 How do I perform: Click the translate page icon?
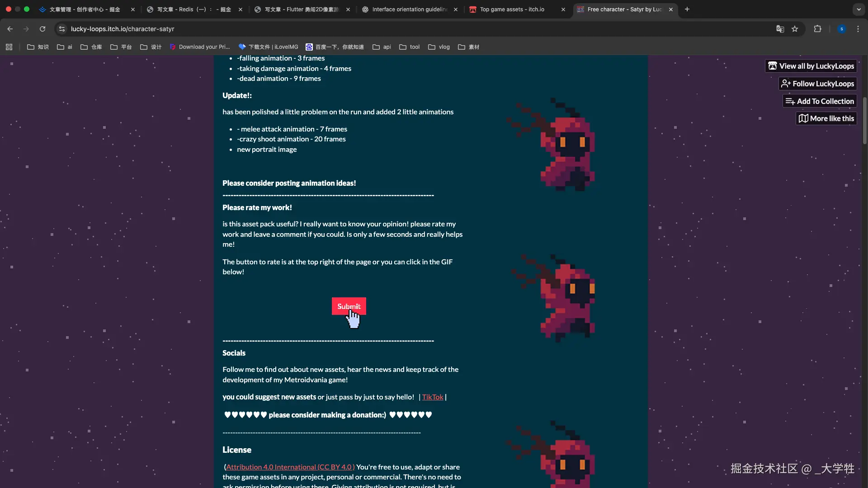click(780, 29)
